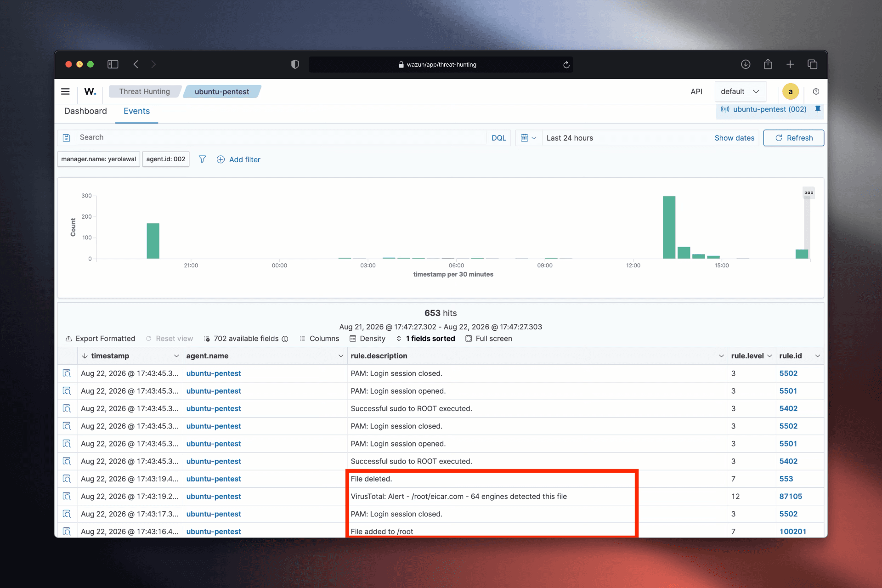Open the help icon in header
Image resolution: width=882 pixels, height=588 pixels.
pyautogui.click(x=816, y=91)
